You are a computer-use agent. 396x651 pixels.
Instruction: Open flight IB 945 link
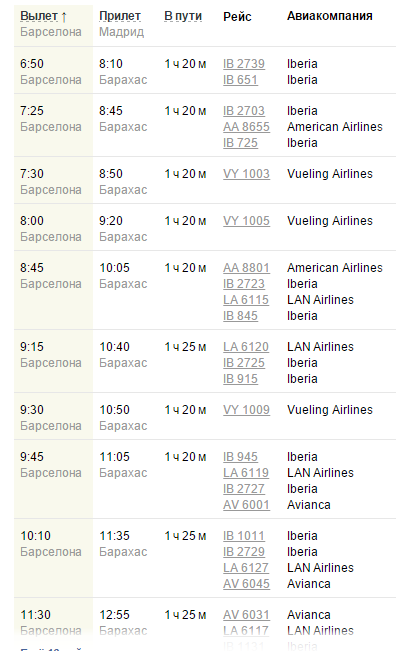point(240,457)
